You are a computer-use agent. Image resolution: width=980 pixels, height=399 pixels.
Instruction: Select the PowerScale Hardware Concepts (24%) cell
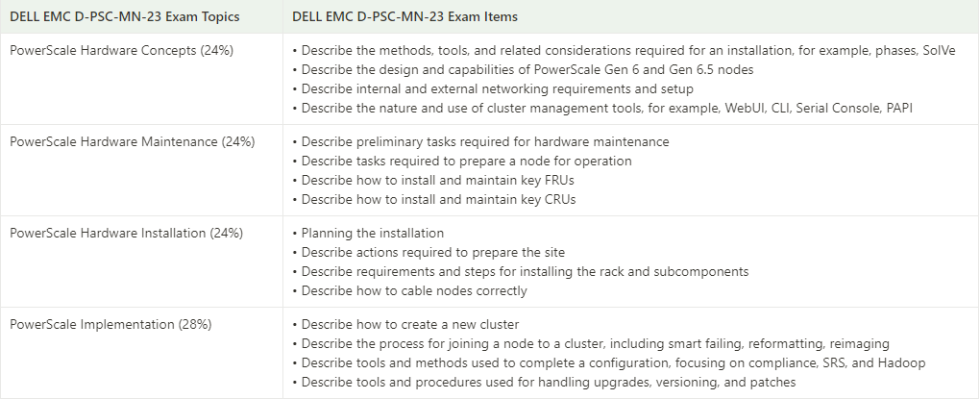click(141, 79)
